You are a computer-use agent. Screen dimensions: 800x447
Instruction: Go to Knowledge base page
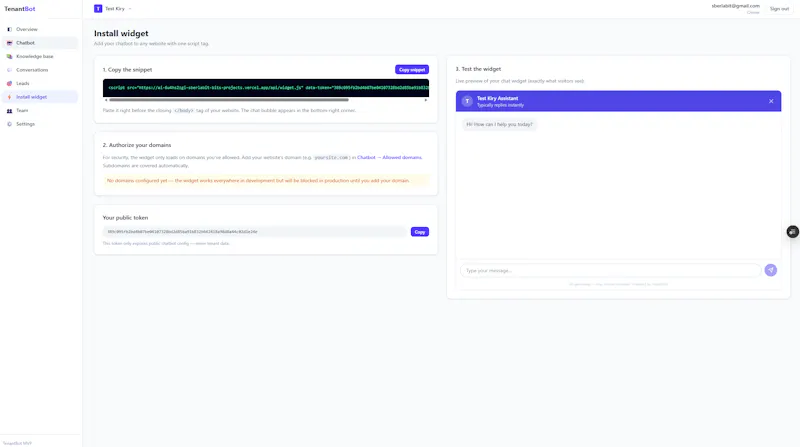tap(40, 57)
